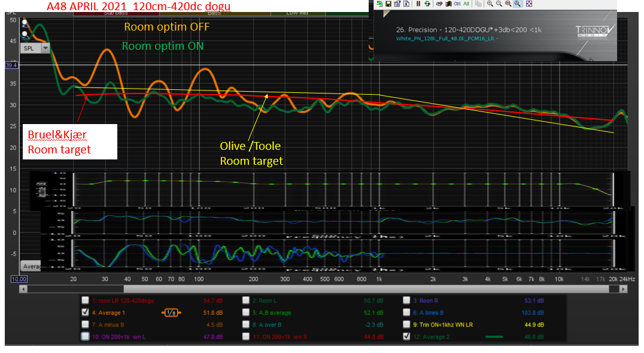
Task: Click the binoculars find icon
Action: tap(439, 4)
